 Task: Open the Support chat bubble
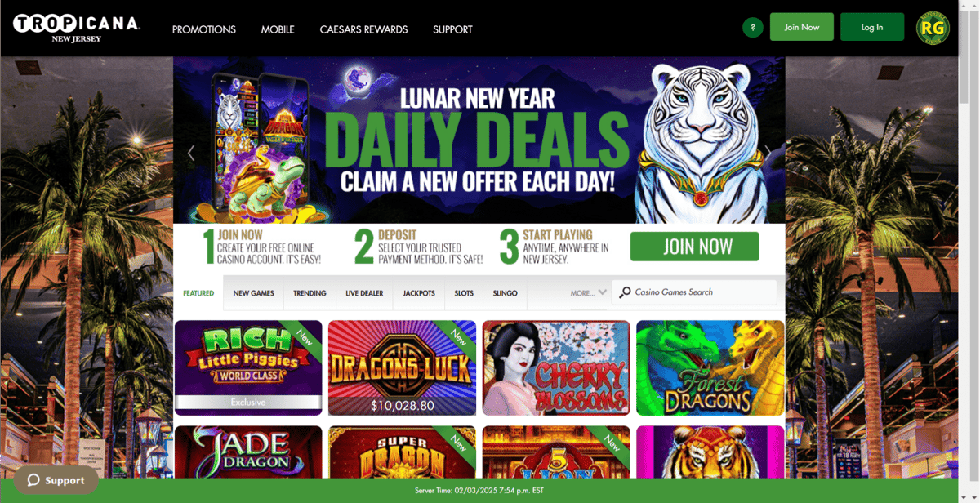pos(56,480)
